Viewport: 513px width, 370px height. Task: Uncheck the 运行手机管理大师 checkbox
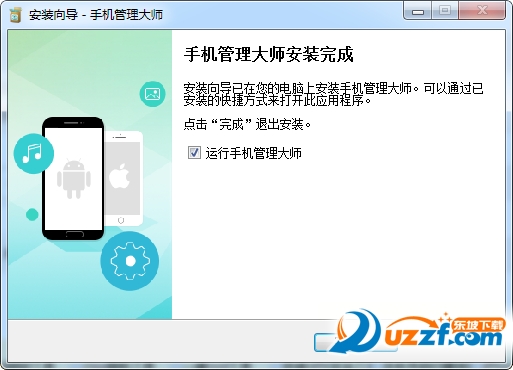pyautogui.click(x=194, y=153)
